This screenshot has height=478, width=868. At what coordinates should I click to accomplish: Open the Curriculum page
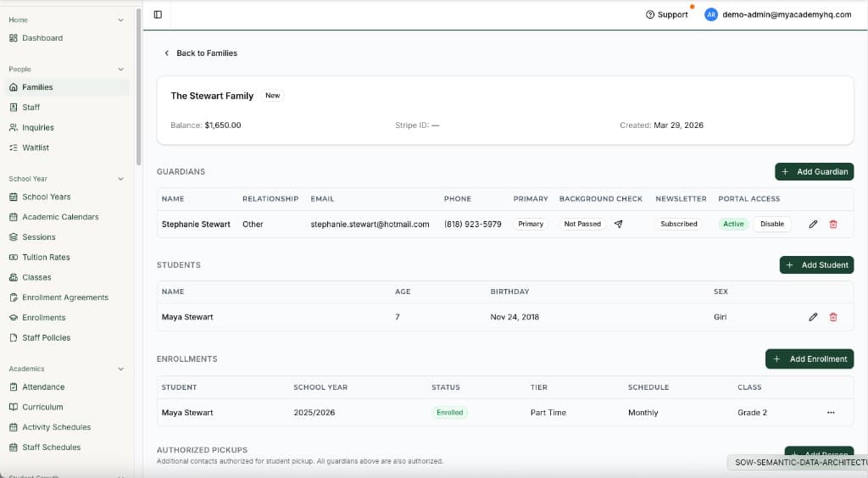tap(67, 407)
